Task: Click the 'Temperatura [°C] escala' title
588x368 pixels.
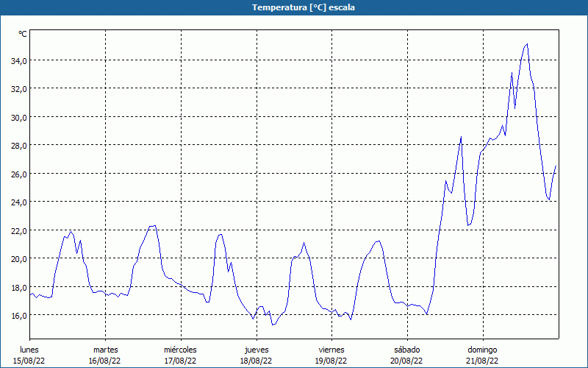Action: (304, 7)
